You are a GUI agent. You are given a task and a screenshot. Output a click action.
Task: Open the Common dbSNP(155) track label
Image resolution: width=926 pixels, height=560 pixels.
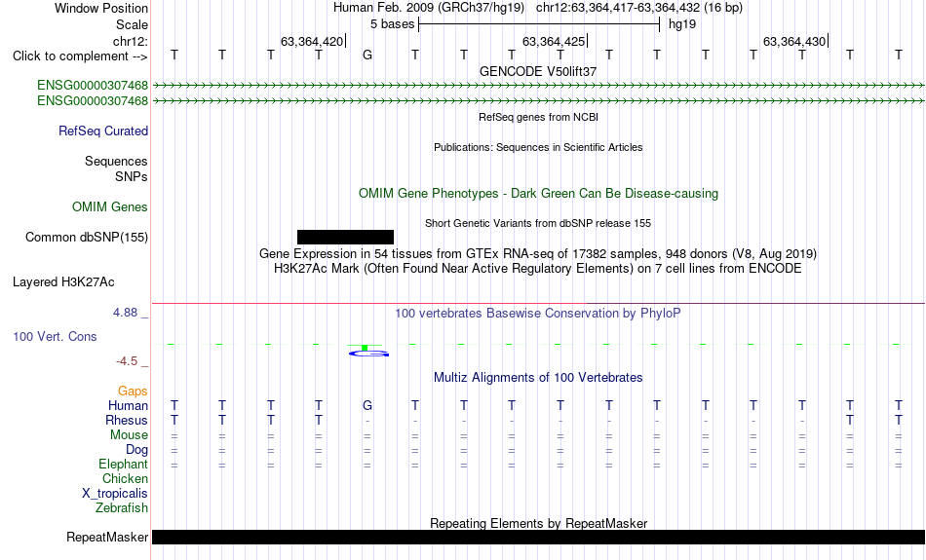tap(87, 238)
